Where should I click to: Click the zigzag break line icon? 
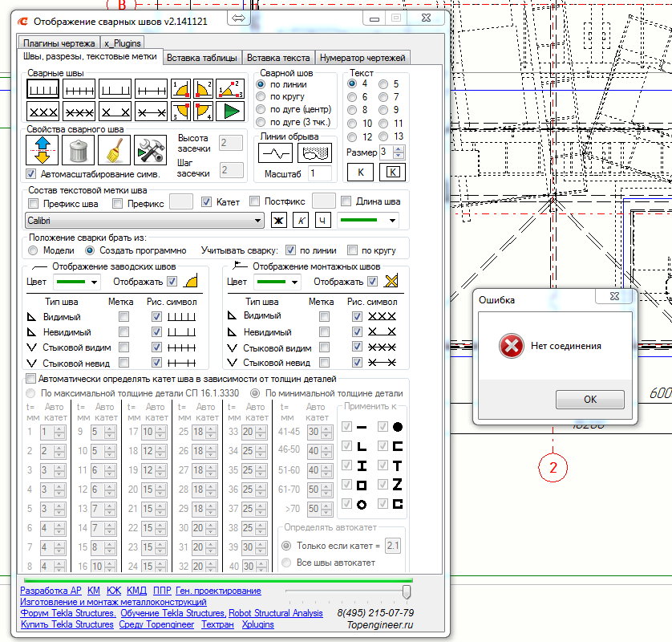click(x=275, y=152)
